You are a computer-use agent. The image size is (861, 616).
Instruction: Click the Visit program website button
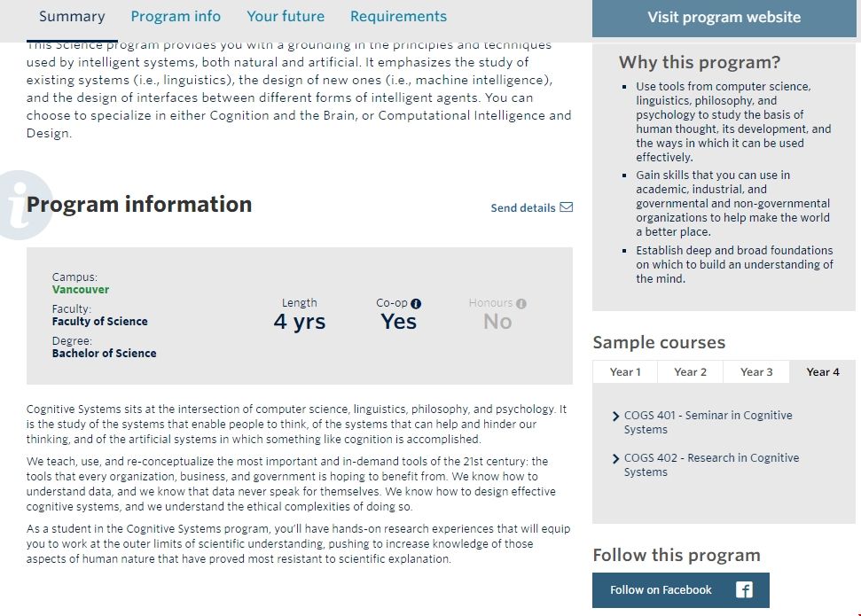pos(724,18)
